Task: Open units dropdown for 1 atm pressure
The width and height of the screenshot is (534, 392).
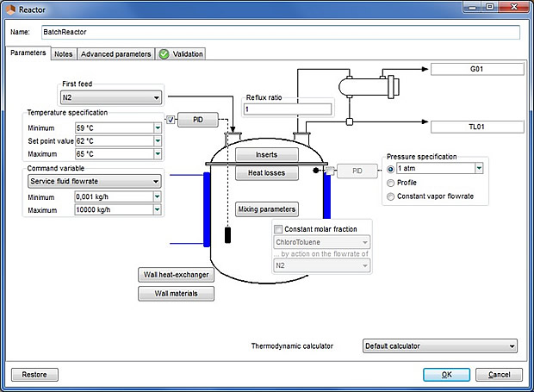Action: click(479, 168)
